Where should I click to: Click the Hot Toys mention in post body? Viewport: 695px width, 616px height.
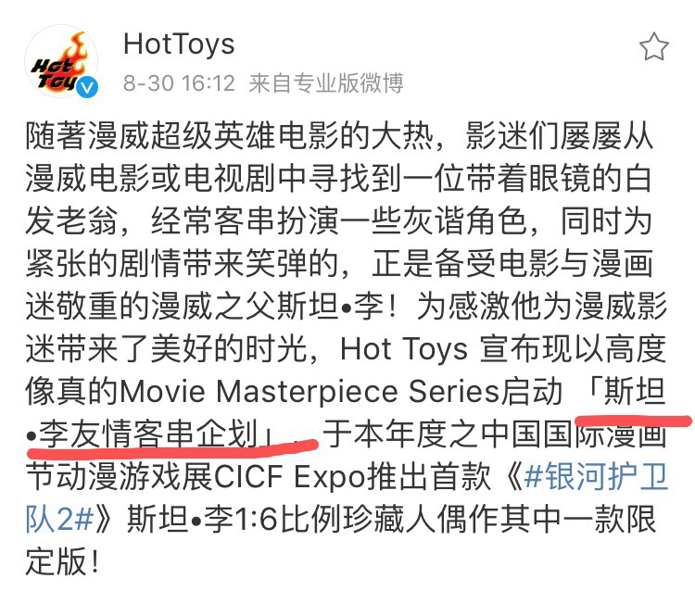404,349
